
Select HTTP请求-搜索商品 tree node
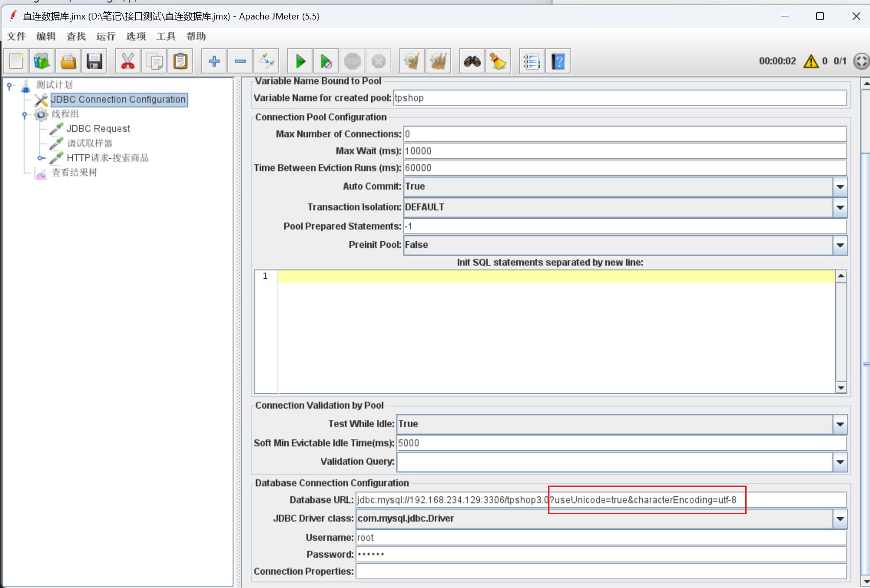(108, 158)
